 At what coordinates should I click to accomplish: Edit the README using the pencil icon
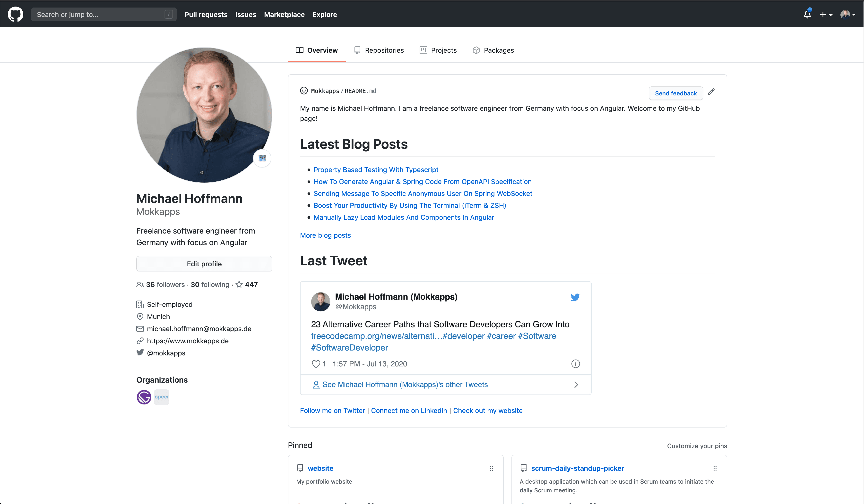point(711,92)
